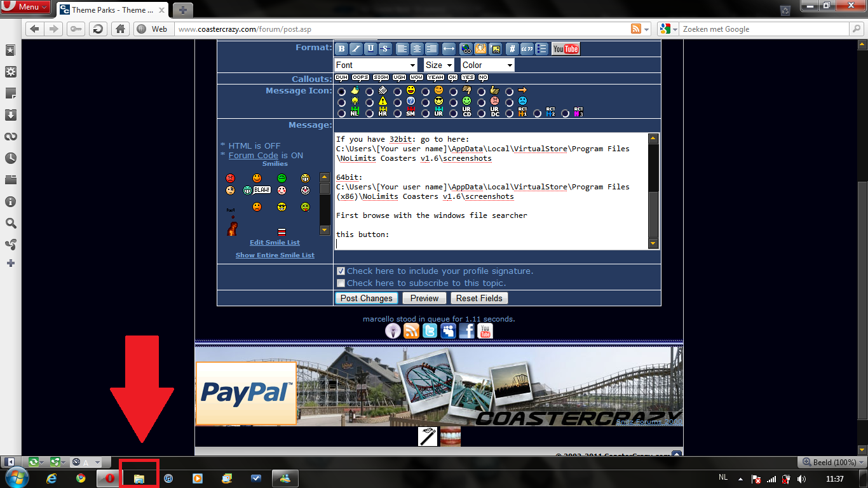Click the PayPal donation banner
This screenshot has height=488, width=868.
[246, 393]
